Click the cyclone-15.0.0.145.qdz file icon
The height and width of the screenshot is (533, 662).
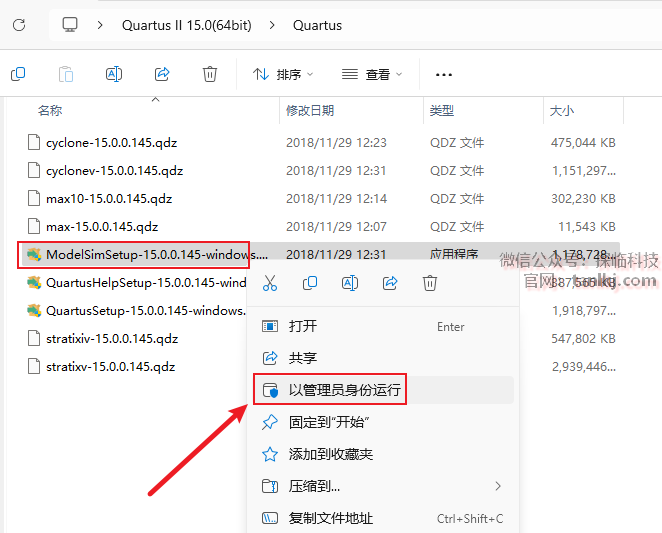pos(34,142)
